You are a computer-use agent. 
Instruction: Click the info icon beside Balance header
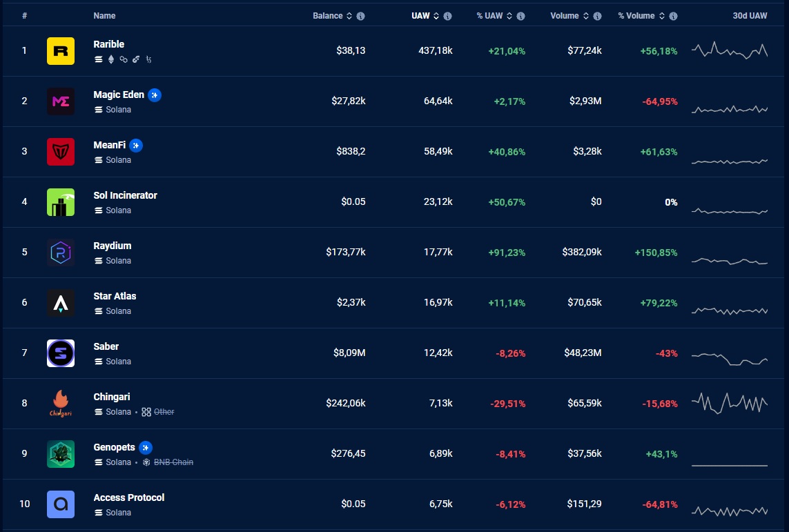(360, 16)
